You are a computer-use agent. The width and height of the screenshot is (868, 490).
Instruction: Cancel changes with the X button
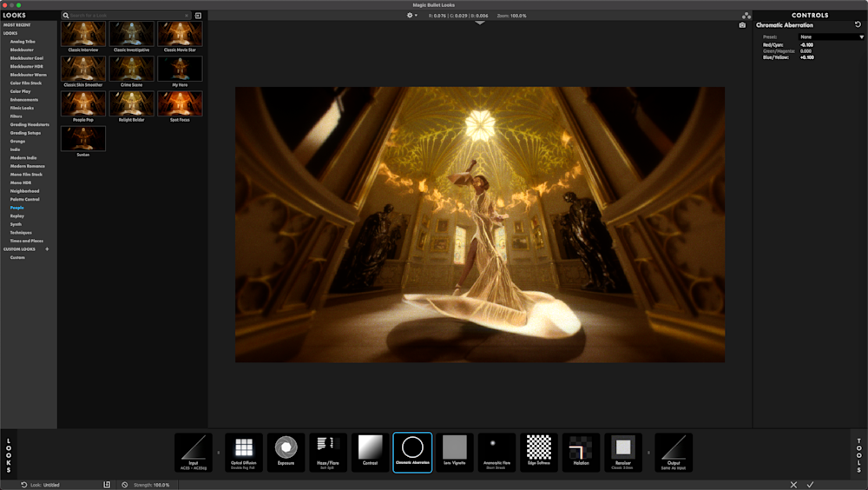793,485
